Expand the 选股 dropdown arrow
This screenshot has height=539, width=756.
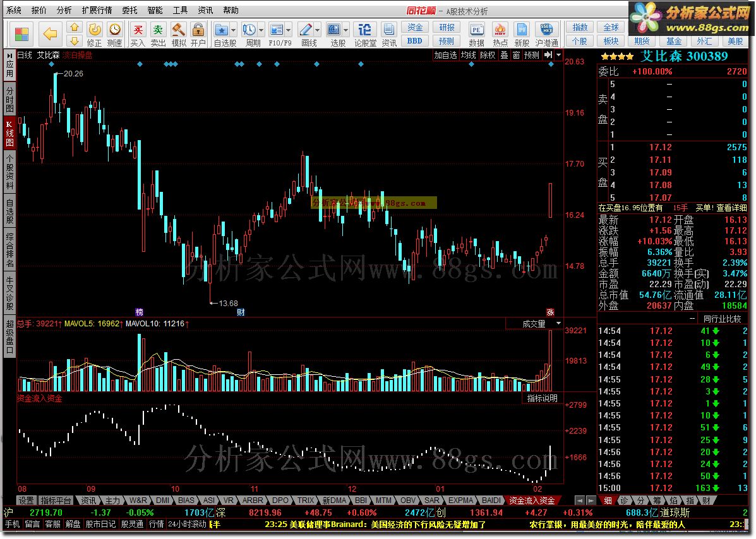point(345,30)
